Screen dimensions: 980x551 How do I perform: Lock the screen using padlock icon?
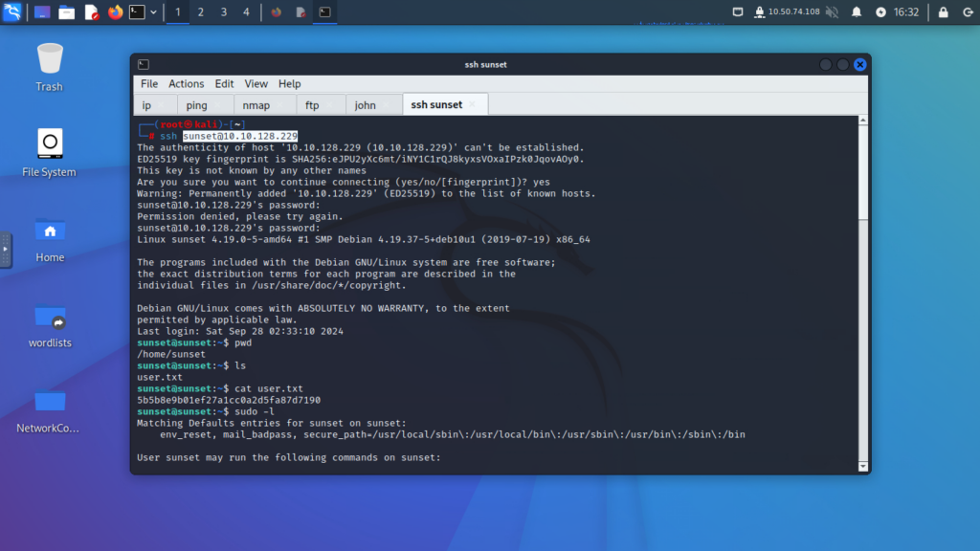[x=943, y=12]
